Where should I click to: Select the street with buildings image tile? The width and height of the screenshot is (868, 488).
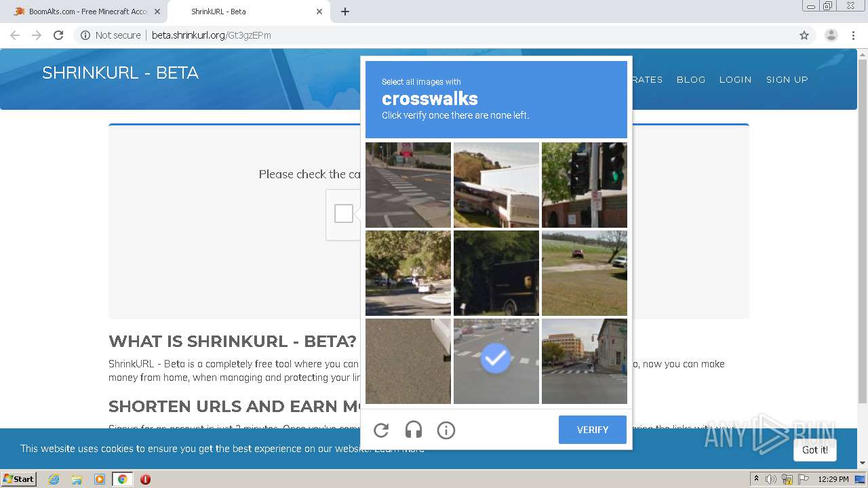tap(585, 361)
